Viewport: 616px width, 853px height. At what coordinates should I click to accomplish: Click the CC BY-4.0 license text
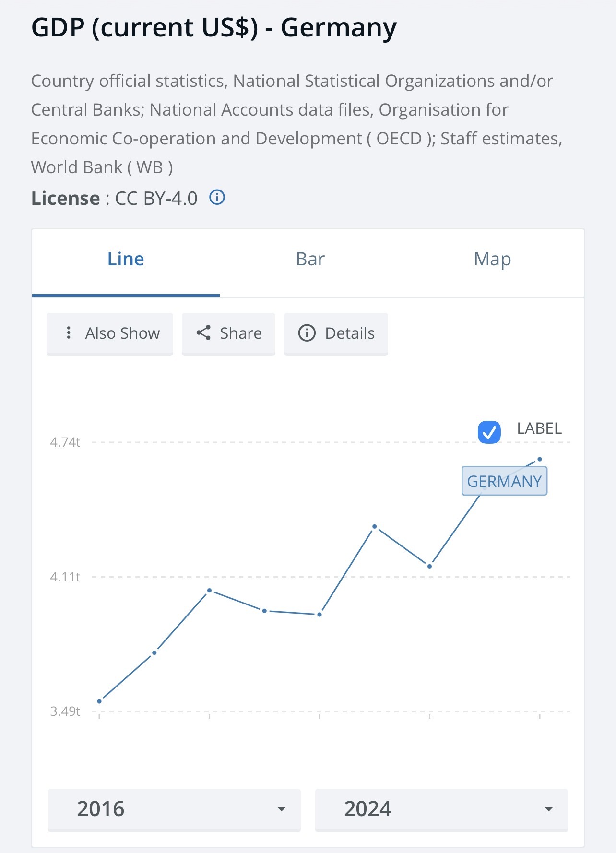[x=156, y=198]
